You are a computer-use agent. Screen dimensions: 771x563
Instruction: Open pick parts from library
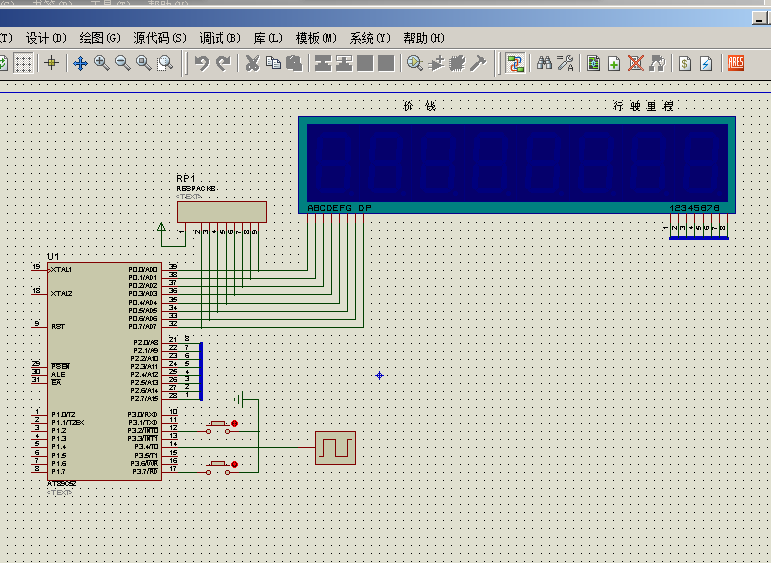click(x=415, y=63)
